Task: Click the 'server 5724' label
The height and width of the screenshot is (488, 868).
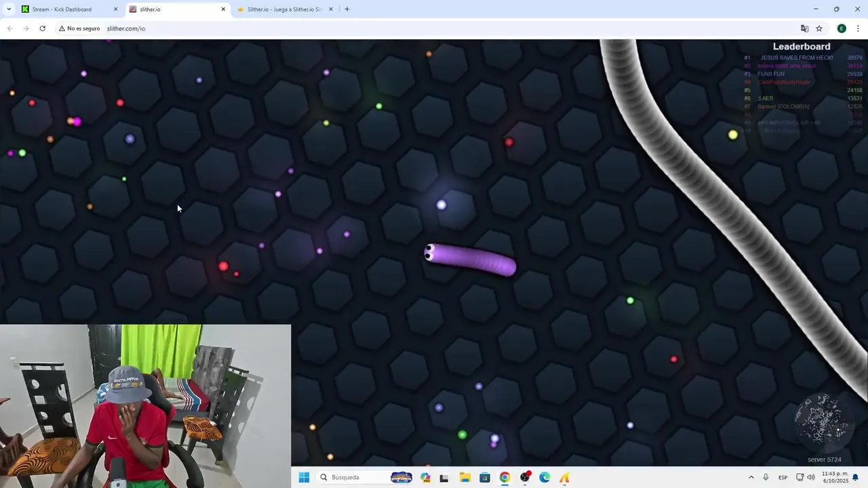Action: click(824, 460)
